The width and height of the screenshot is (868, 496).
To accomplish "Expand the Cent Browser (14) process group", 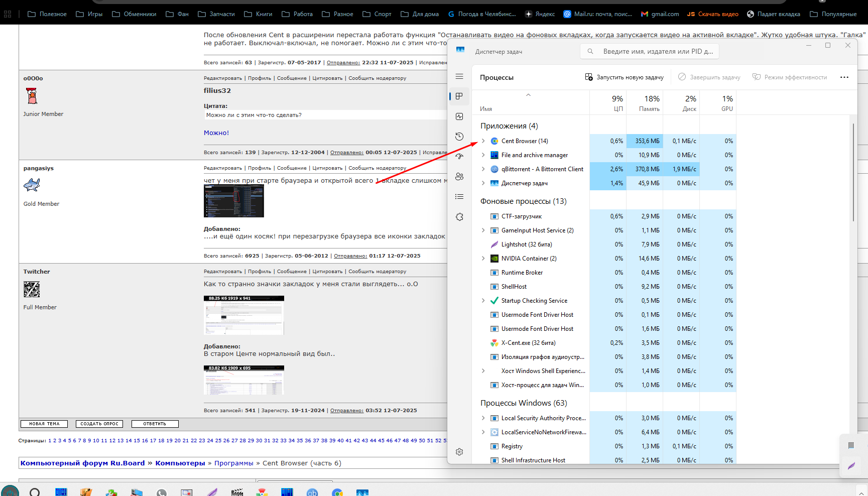I will tap(483, 141).
